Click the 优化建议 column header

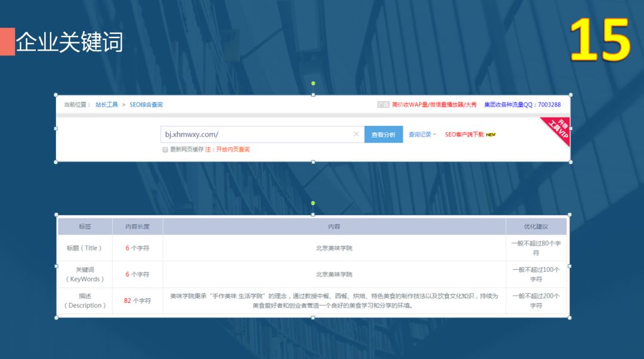click(535, 226)
